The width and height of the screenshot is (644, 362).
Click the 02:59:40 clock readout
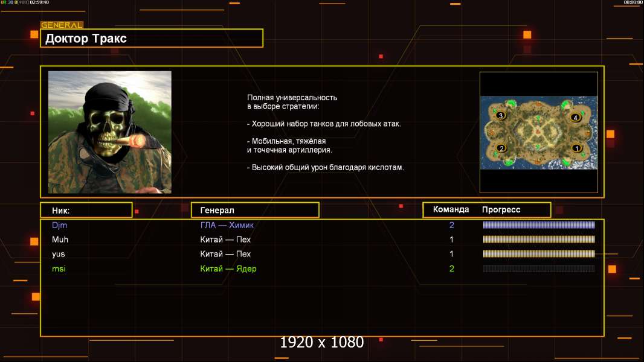(x=39, y=2)
